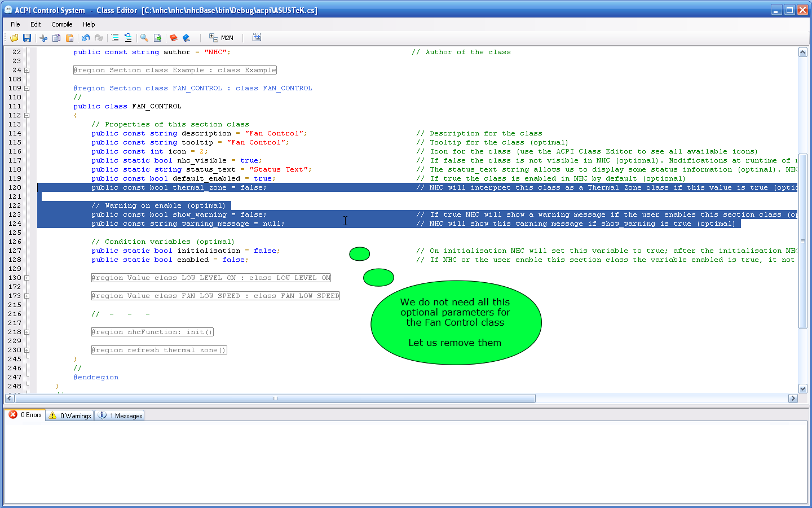Open the Edit menu
The height and width of the screenshot is (508, 812).
[x=36, y=24]
